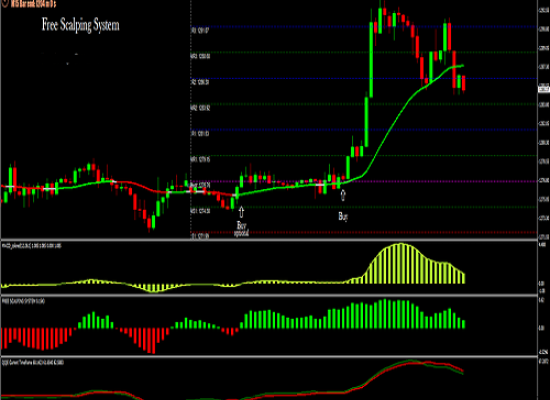Click the up arrow above 'Buy upward' label

(x=241, y=212)
